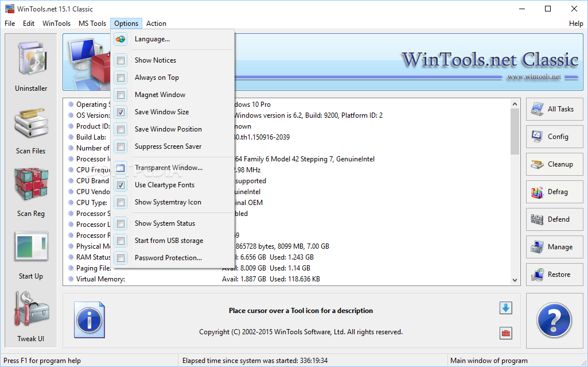Open the Edit menu
The height and width of the screenshot is (367, 588).
[x=29, y=24]
